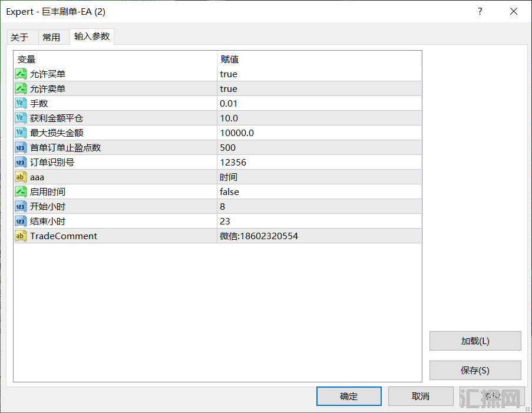
Task: Select the 23 value for 结束小时
Action: (x=225, y=222)
